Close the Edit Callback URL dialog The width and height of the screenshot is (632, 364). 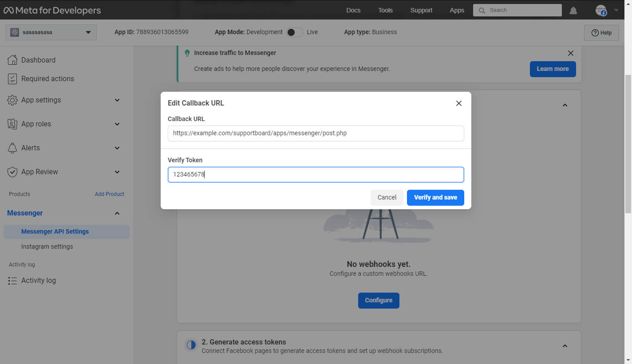[458, 103]
